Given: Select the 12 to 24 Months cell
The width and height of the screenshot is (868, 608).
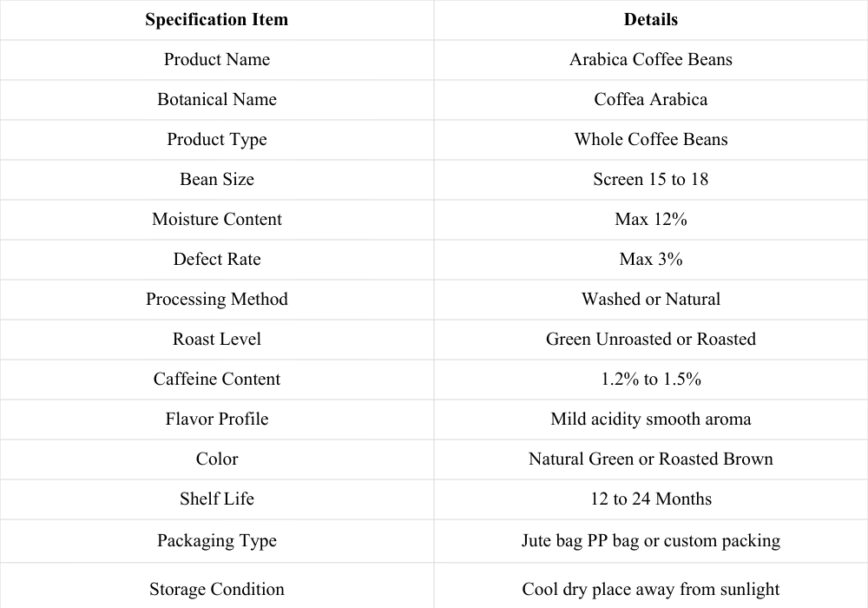Looking at the screenshot, I should [650, 499].
